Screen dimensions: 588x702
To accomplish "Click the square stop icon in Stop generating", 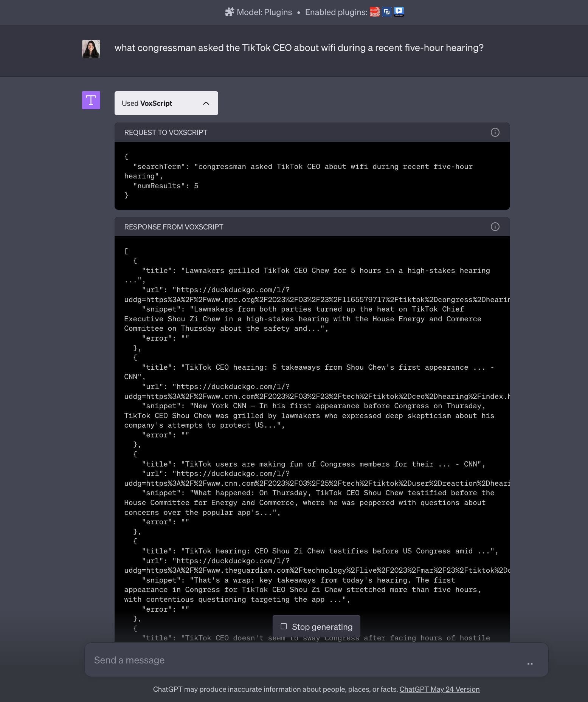I will [284, 626].
